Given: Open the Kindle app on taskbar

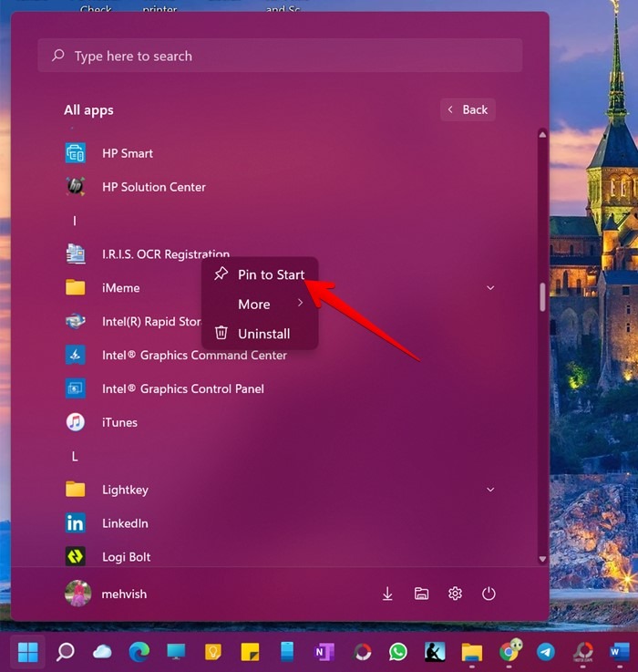Looking at the screenshot, I should [435, 652].
